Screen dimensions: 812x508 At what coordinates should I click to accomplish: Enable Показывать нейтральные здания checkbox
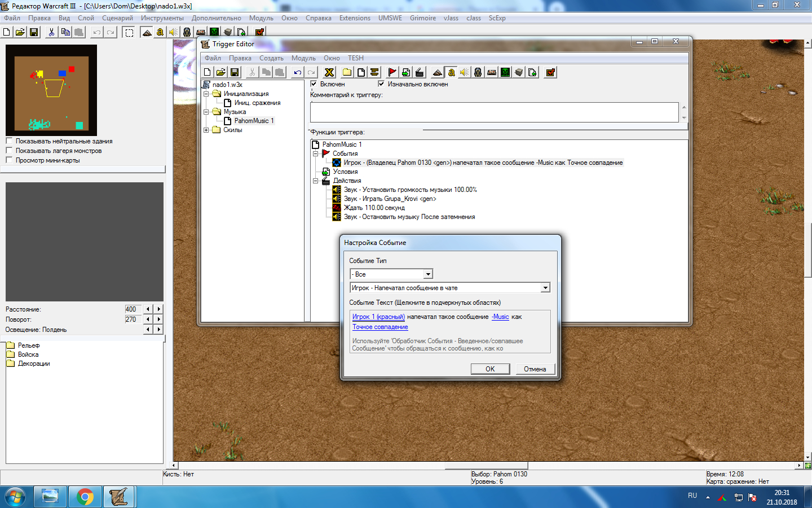9,141
